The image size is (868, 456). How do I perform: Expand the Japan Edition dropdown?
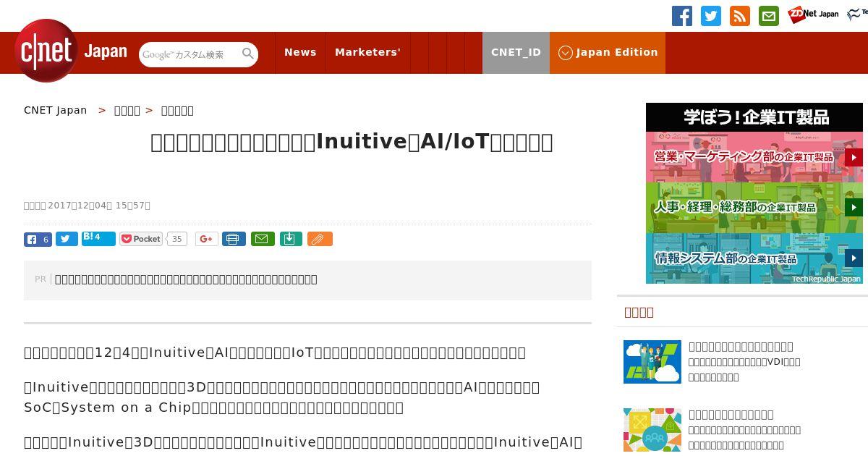(608, 52)
